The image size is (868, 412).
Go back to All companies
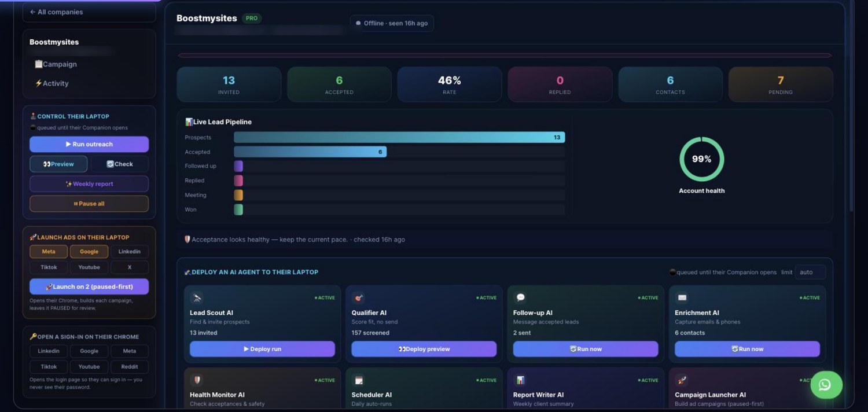[x=89, y=12]
